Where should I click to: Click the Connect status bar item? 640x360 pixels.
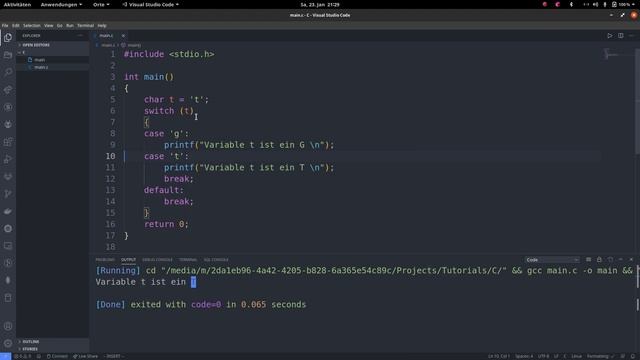point(57,356)
